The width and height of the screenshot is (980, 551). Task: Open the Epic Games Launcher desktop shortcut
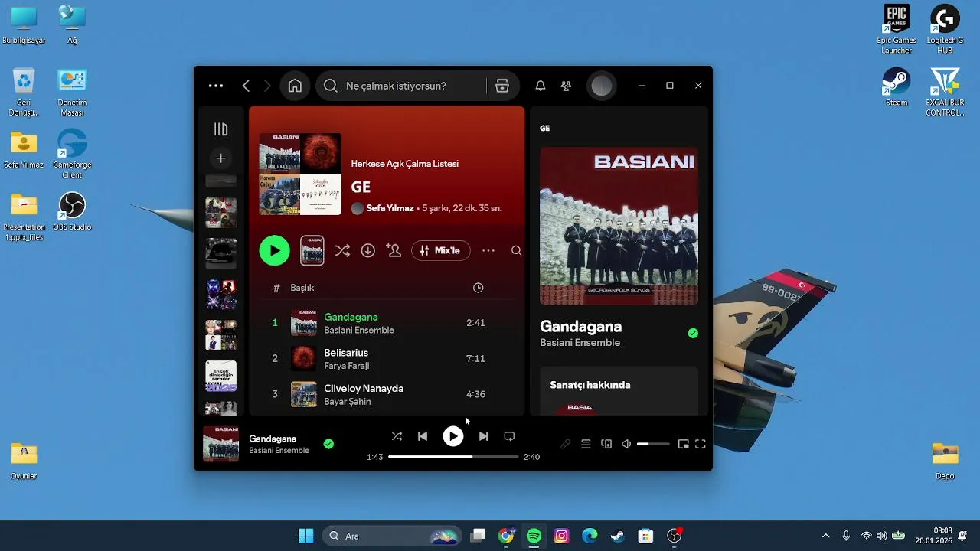[896, 29]
